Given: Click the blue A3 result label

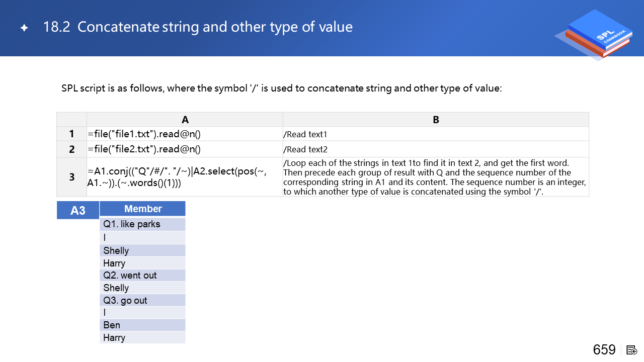Looking at the screenshot, I should [x=78, y=210].
